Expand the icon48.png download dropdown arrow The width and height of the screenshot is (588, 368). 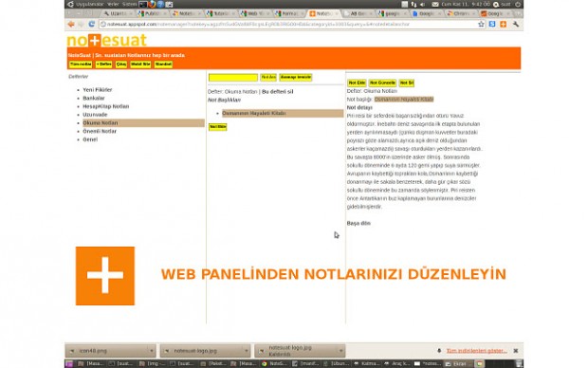point(152,351)
